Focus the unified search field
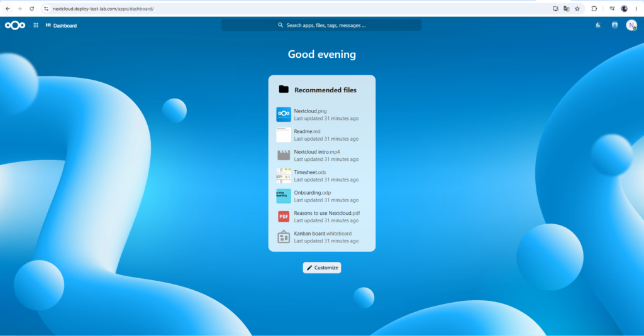This screenshot has height=336, width=644. pos(321,26)
